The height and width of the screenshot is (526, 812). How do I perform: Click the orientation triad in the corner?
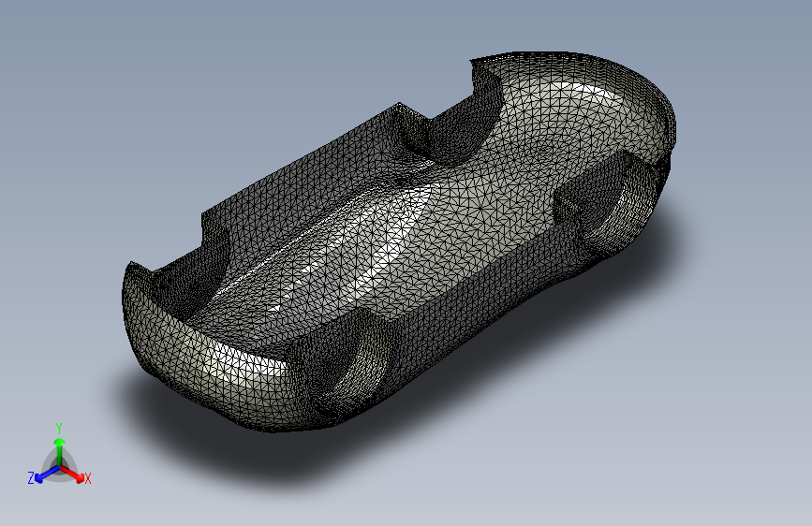click(60, 455)
